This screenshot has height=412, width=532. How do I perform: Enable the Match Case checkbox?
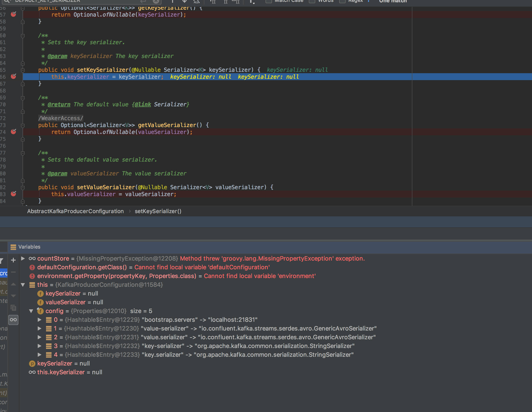tap(269, 1)
